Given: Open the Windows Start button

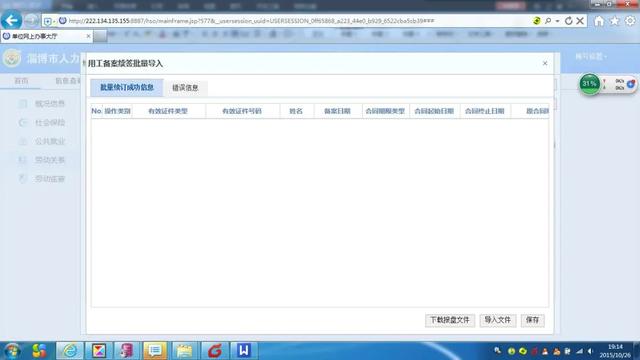Looking at the screenshot, I should coord(12,351).
